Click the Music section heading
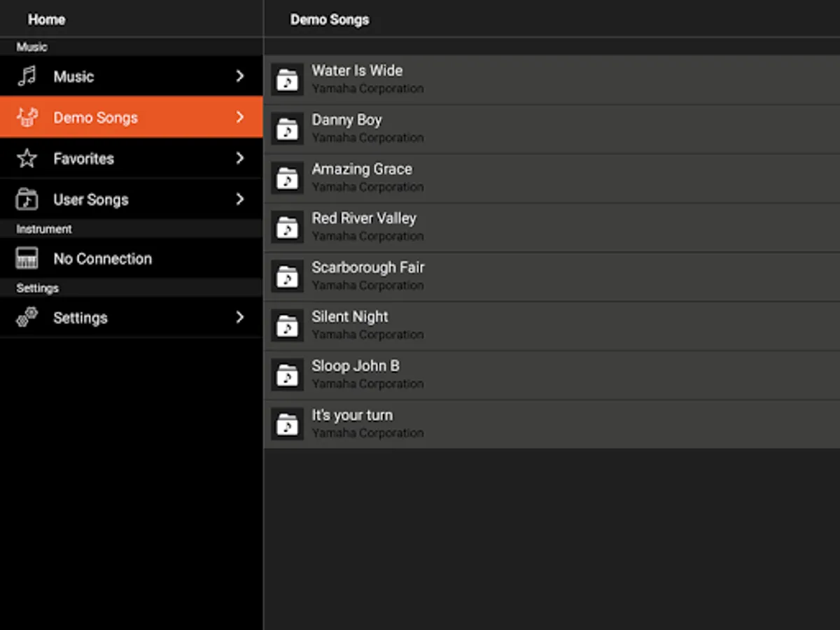 pyautogui.click(x=31, y=47)
